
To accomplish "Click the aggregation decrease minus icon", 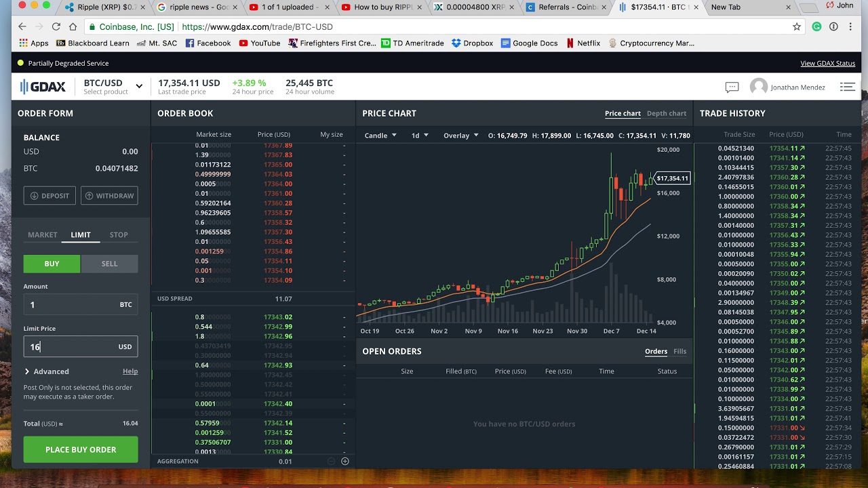I will [331, 461].
